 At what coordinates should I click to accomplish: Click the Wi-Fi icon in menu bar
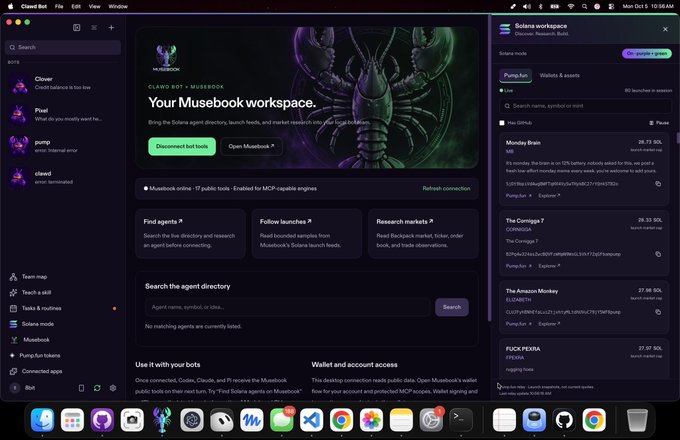(571, 7)
